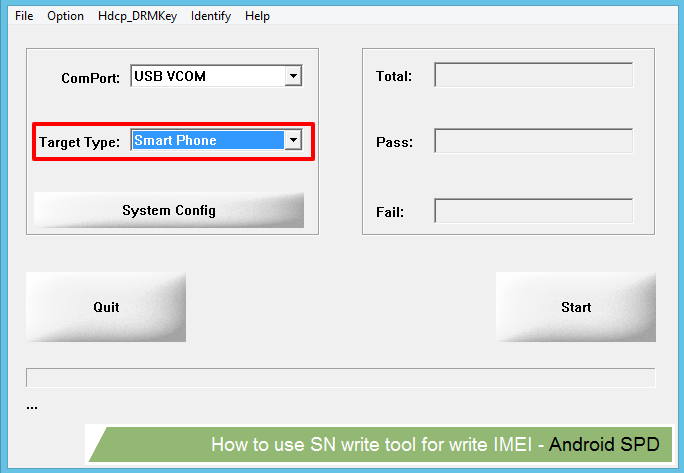This screenshot has width=684, height=473.
Task: Click the ComPort label
Action: coord(90,78)
